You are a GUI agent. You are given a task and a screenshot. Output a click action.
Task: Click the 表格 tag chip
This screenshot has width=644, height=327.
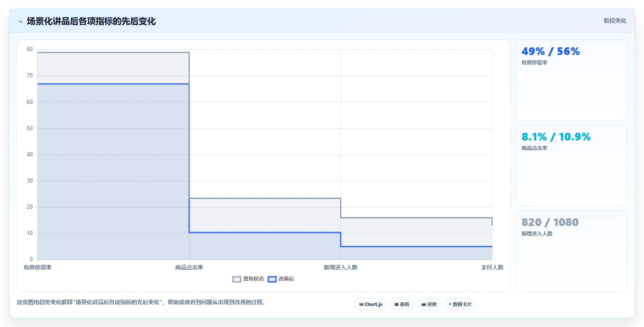(402, 304)
